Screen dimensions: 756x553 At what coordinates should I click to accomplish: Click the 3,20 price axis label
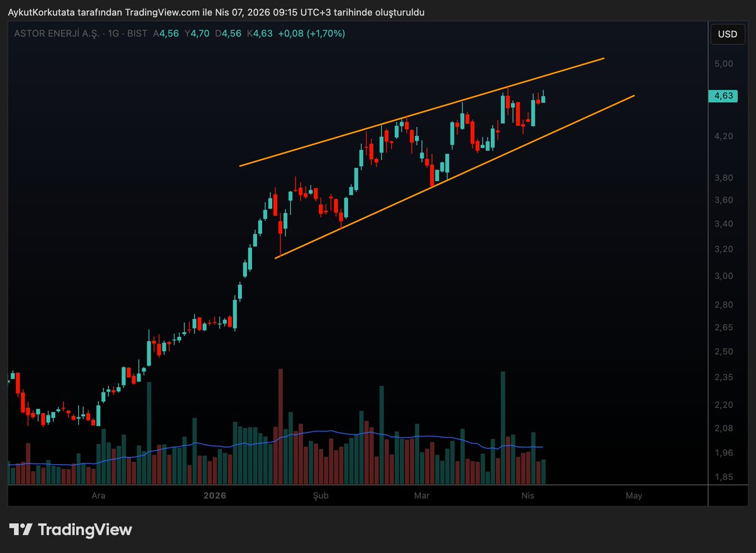pyautogui.click(x=723, y=249)
